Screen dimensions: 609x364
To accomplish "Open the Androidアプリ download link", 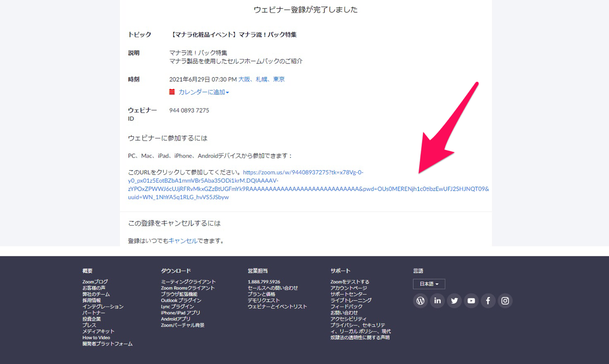I will tap(176, 319).
